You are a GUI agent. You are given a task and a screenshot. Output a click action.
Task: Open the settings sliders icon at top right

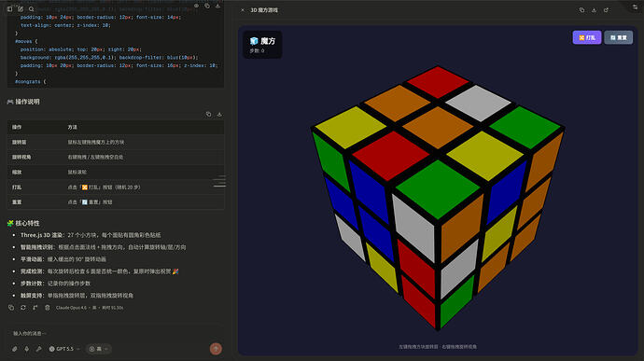pyautogui.click(x=635, y=7)
